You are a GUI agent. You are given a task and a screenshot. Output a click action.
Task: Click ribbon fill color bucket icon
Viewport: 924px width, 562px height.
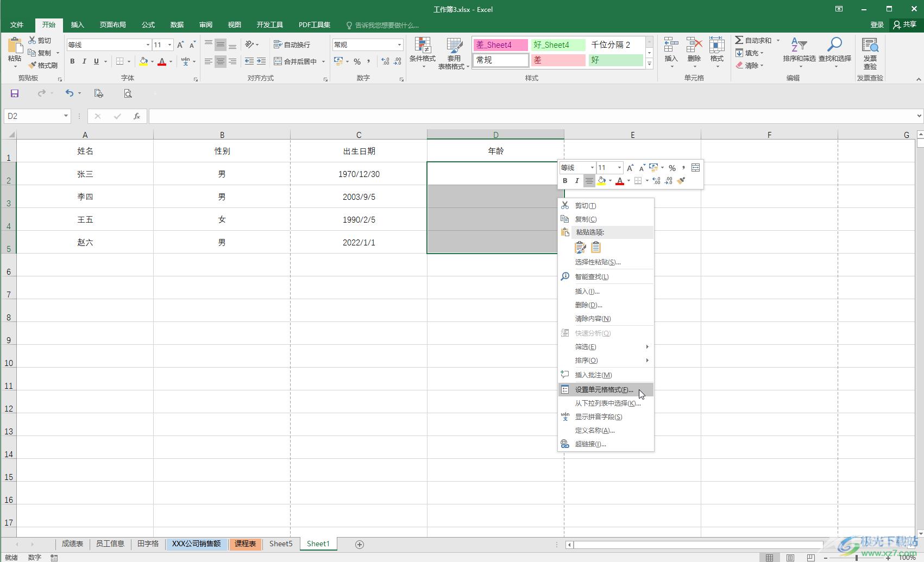(143, 61)
